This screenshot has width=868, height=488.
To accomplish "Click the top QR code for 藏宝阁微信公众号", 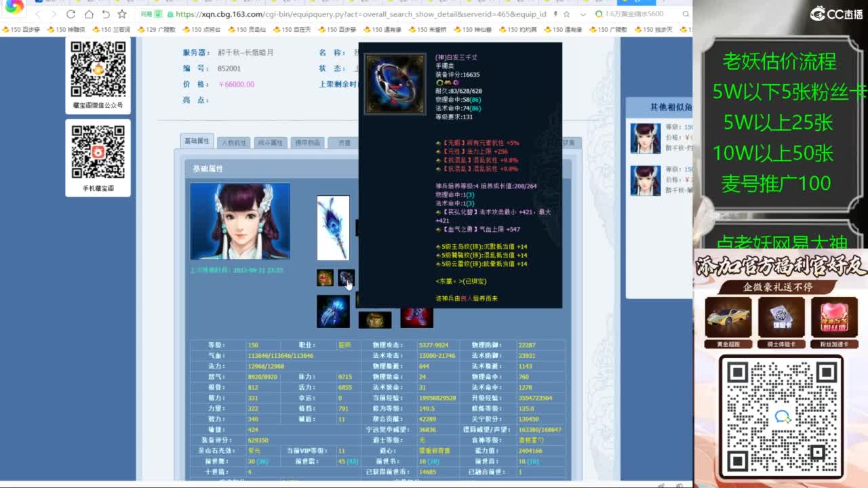I will (x=98, y=68).
